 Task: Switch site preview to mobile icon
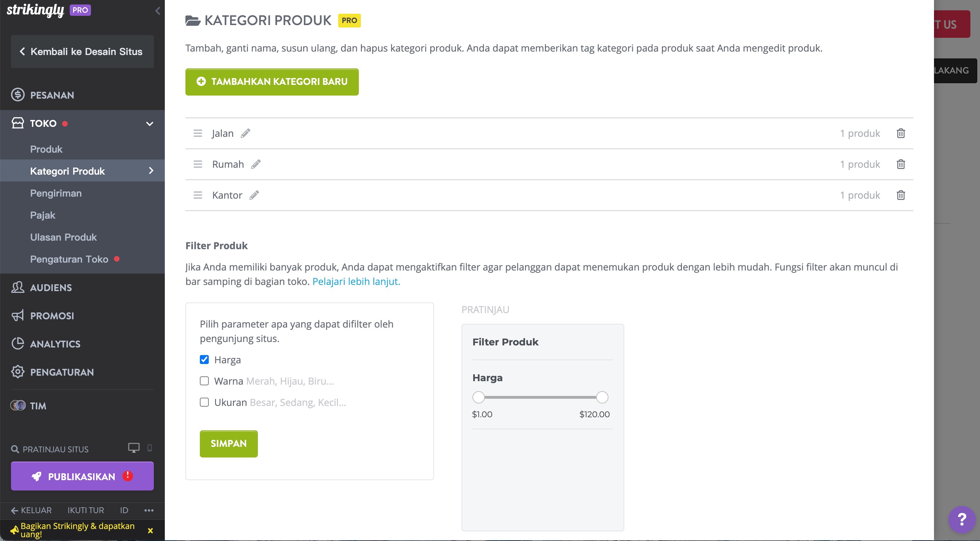pos(149,448)
